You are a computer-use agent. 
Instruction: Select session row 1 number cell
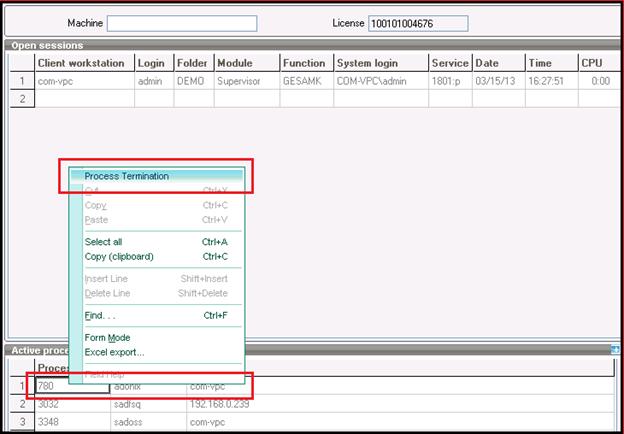click(20, 81)
